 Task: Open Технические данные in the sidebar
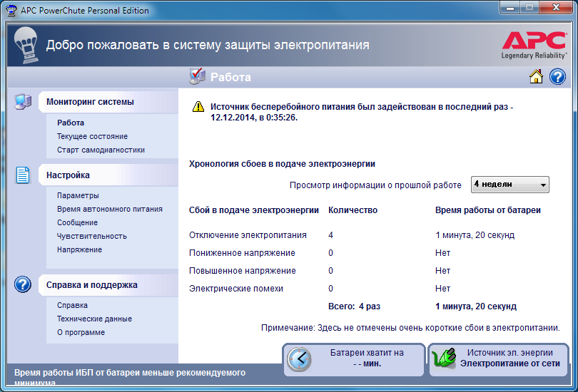pyautogui.click(x=94, y=319)
